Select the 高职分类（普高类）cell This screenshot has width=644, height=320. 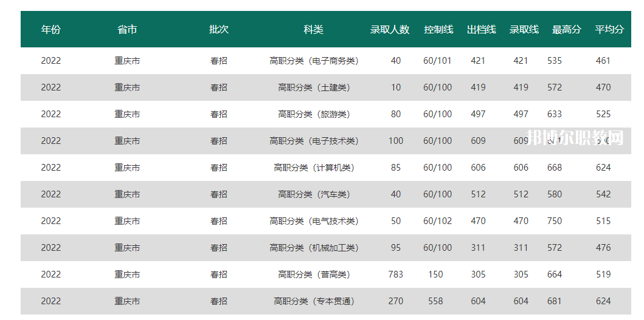pos(314,274)
